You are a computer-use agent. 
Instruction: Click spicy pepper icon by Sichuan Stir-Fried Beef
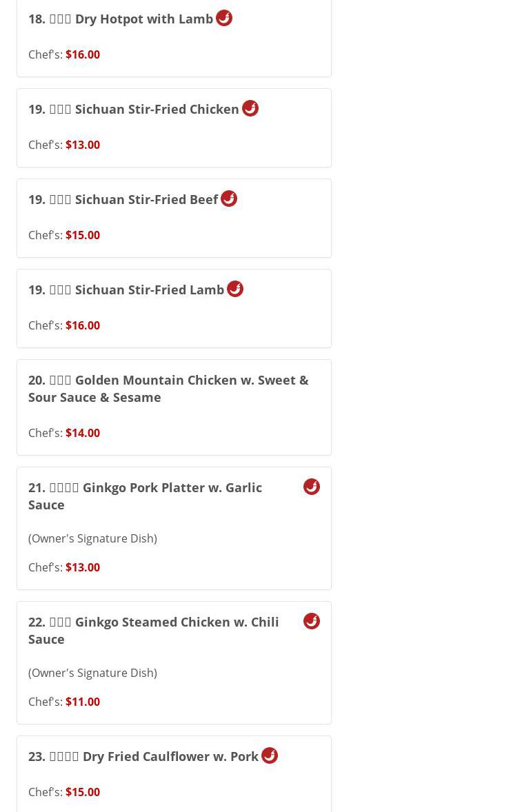pos(229,199)
